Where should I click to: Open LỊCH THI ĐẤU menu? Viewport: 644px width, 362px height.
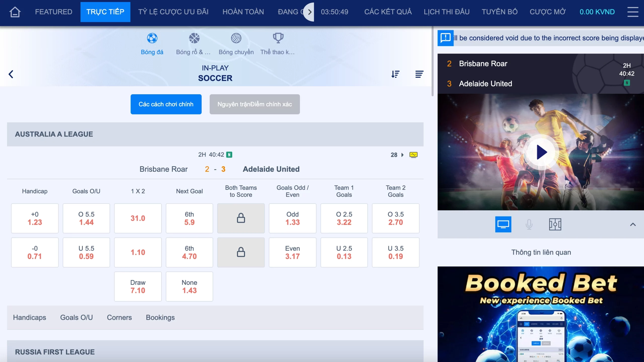tap(447, 12)
